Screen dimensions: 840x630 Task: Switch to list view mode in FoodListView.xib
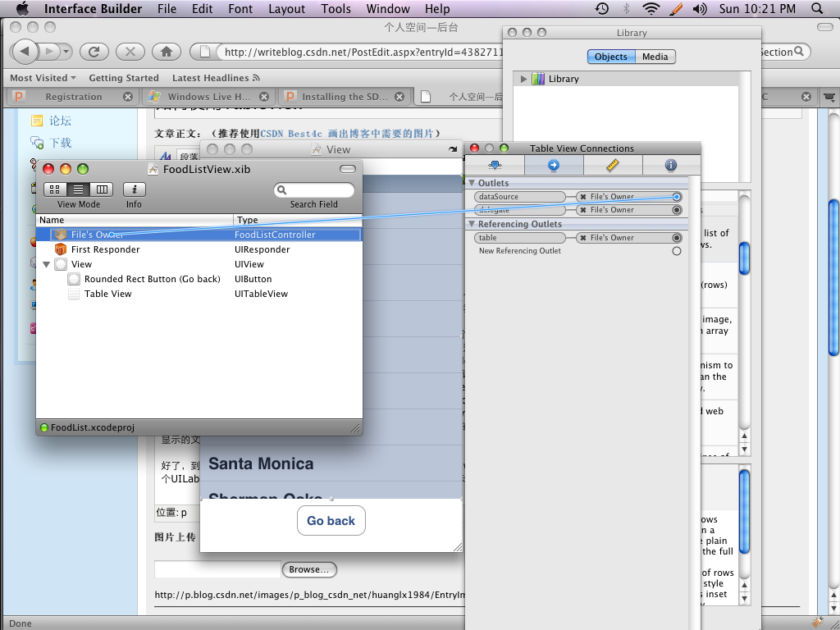[x=78, y=189]
